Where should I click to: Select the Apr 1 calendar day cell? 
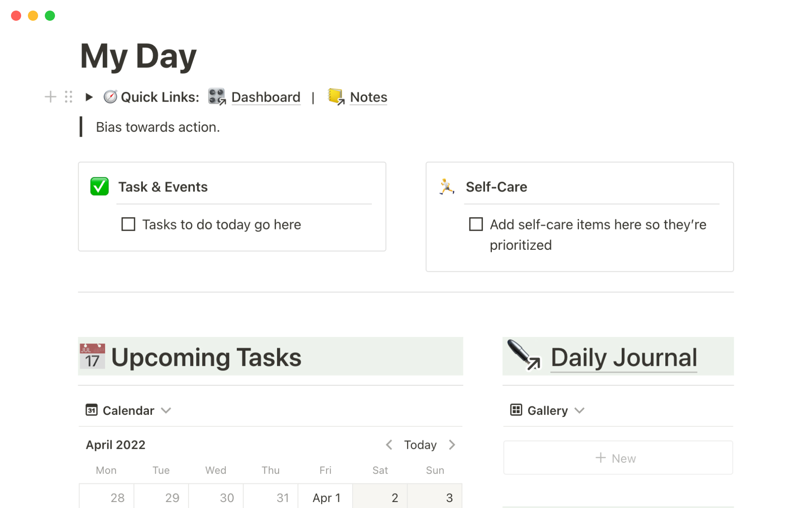[x=326, y=497]
